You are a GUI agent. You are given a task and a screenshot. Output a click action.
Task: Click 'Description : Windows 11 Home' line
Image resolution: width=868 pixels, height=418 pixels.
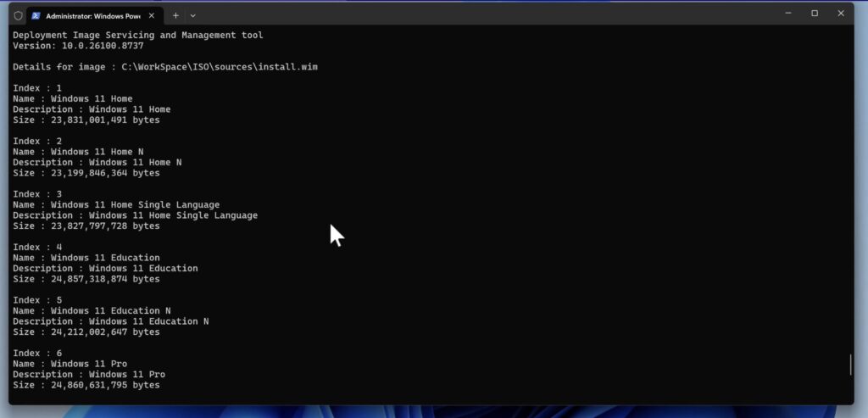(x=92, y=109)
